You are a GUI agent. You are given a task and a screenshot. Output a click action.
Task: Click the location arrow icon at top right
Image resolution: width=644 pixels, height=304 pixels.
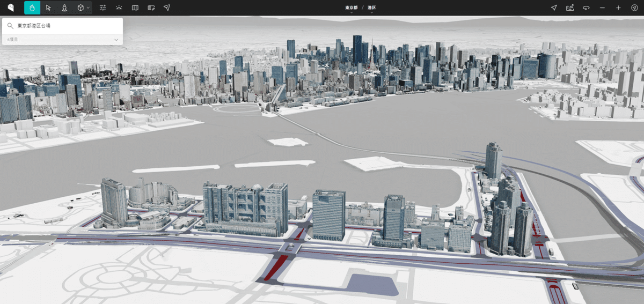coord(554,8)
